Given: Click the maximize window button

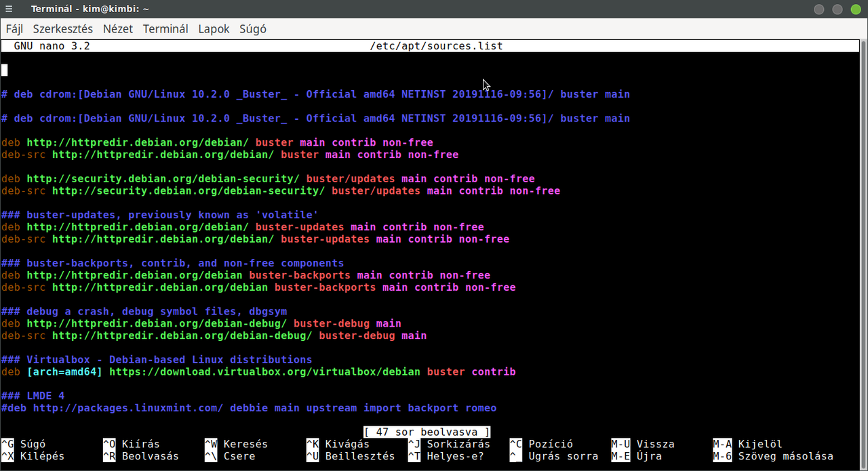Looking at the screenshot, I should [837, 9].
